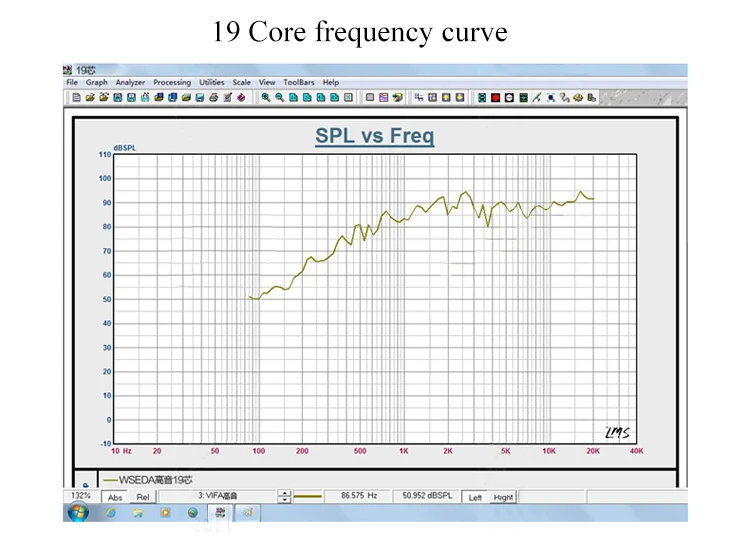
Task: Click the zoom out magnifier icon
Action: (x=279, y=98)
